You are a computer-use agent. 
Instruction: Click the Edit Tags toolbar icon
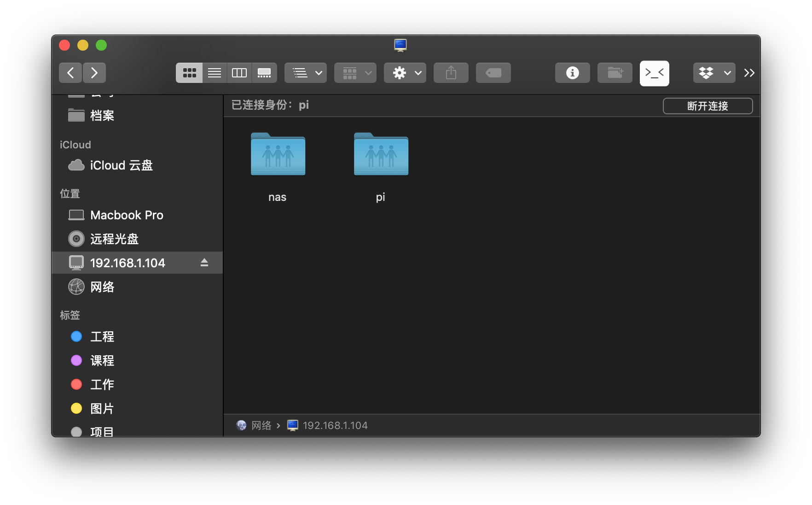click(493, 73)
